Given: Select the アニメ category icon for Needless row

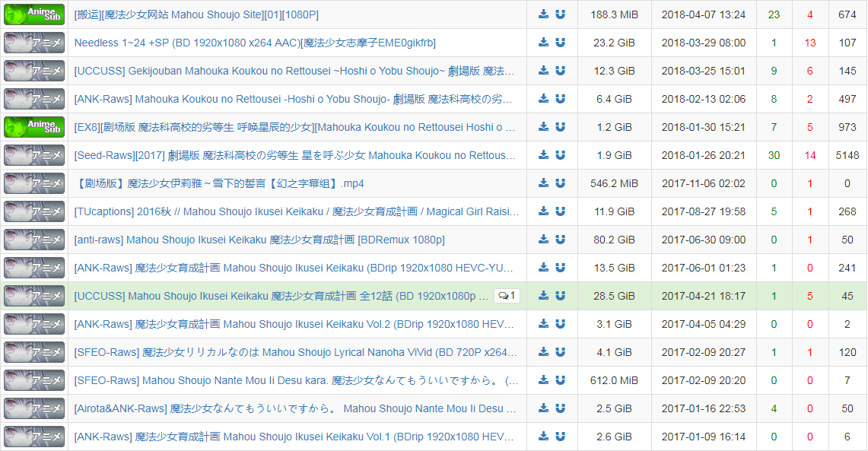Looking at the screenshot, I should coord(34,43).
